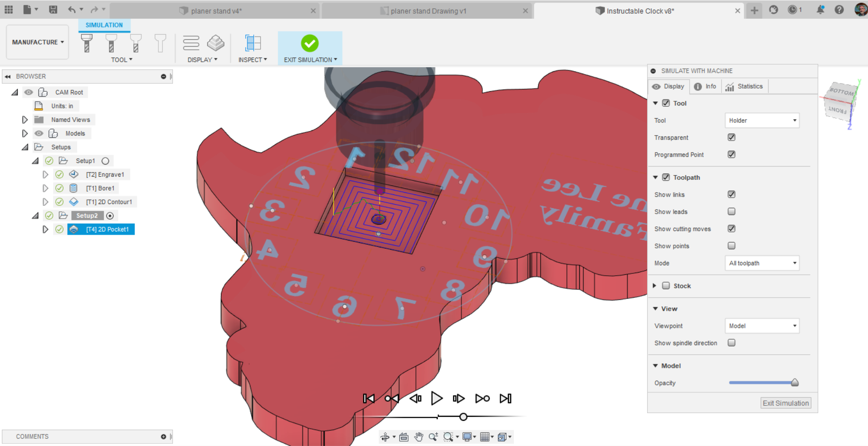This screenshot has height=446, width=868.
Task: Click the Inspect measure icon
Action: (253, 43)
